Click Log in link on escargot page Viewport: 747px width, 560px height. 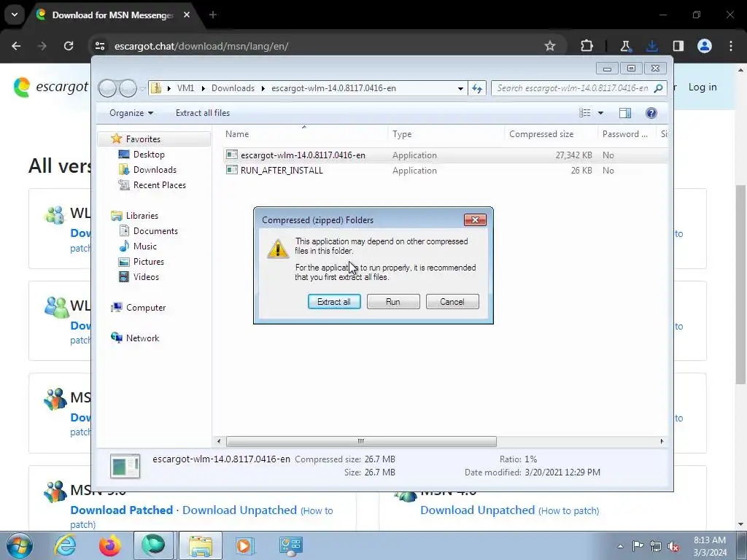(x=703, y=87)
